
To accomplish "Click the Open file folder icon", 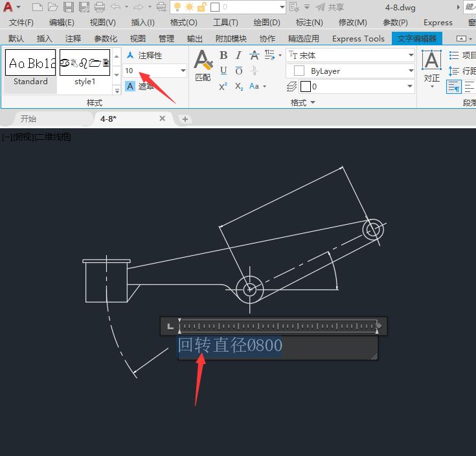I will click(52, 7).
